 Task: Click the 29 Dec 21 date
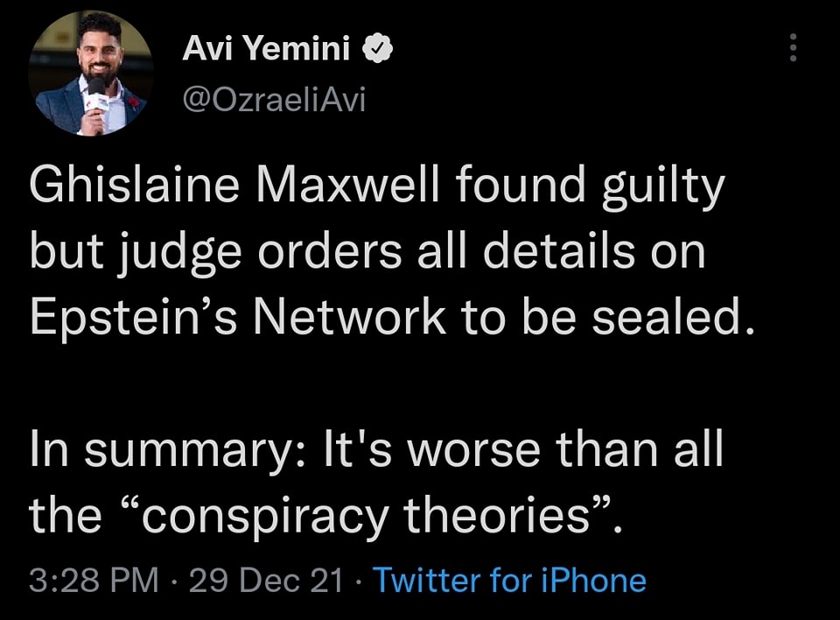[266, 581]
